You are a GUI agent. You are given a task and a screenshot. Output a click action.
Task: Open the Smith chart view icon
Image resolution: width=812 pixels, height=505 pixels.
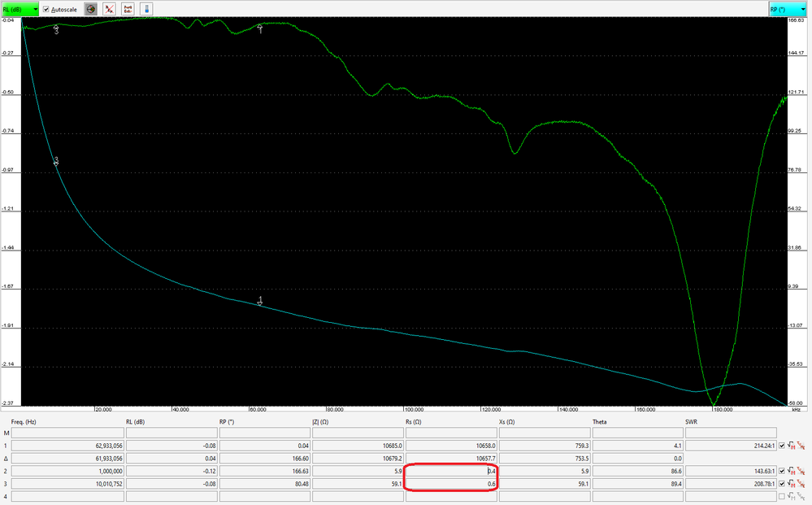pos(90,9)
